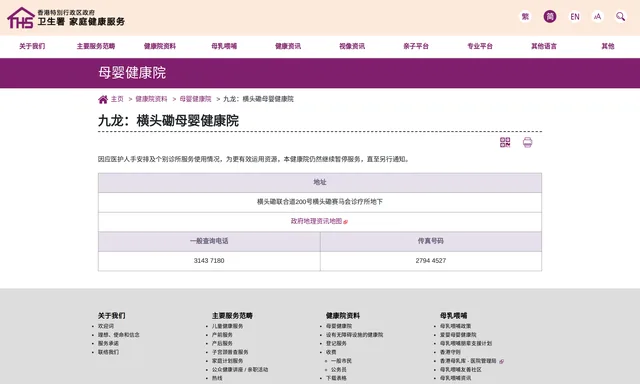Open the search magnifier icon
Viewport: 640px width, 384px height.
point(620,16)
